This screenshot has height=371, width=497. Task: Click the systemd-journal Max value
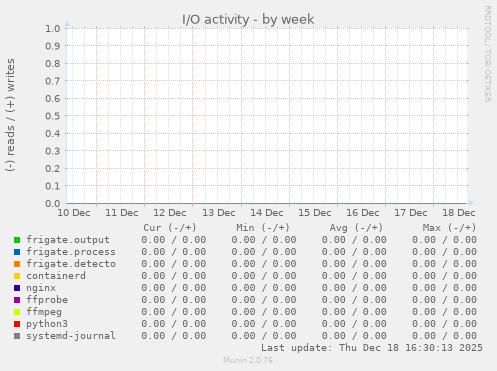click(444, 336)
